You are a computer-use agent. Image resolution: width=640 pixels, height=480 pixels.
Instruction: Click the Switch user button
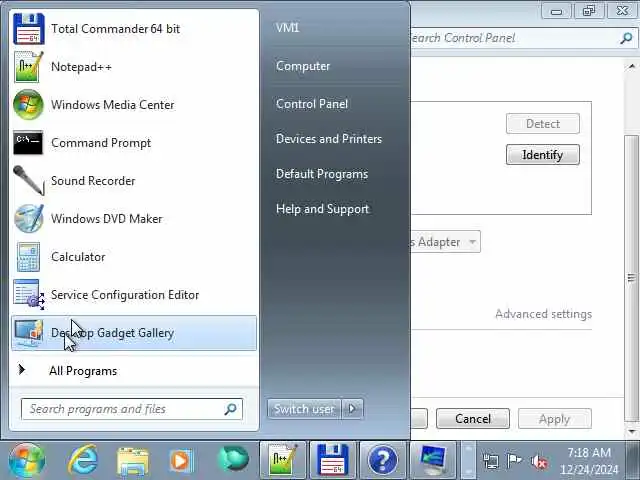click(304, 409)
